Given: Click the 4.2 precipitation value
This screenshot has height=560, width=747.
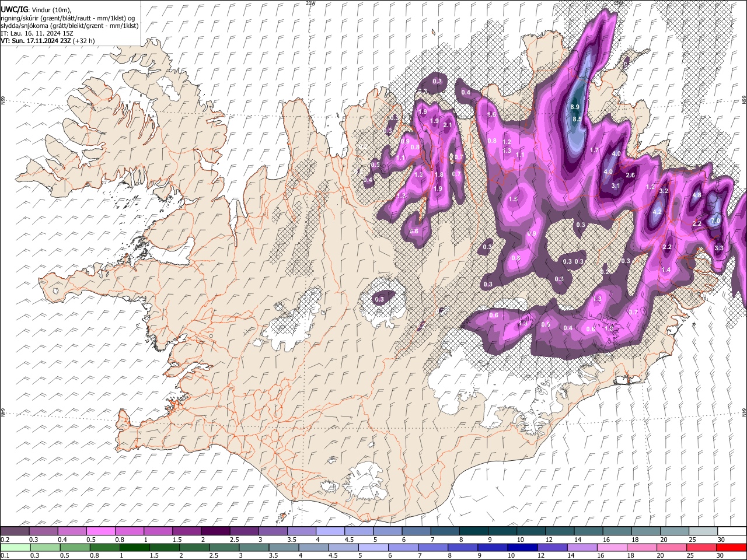Looking at the screenshot, I should 657,212.
